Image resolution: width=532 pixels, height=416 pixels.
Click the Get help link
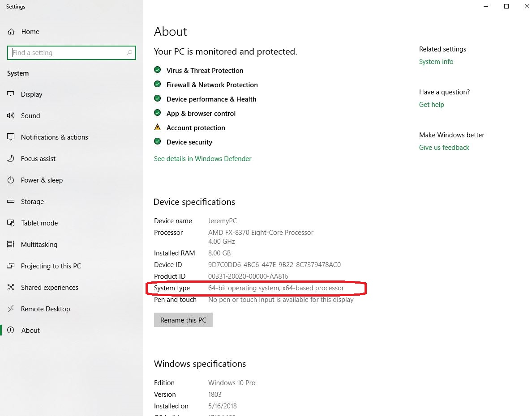[x=431, y=105]
